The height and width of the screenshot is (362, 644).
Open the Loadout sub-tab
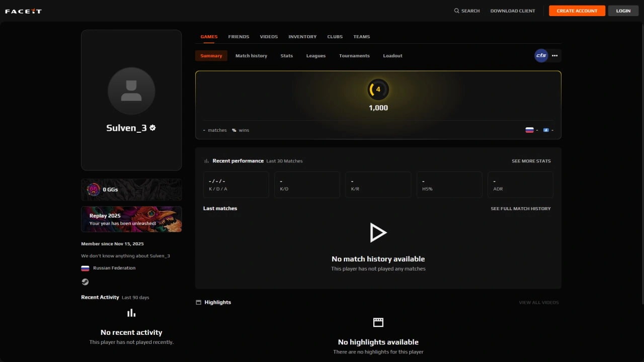coord(392,56)
